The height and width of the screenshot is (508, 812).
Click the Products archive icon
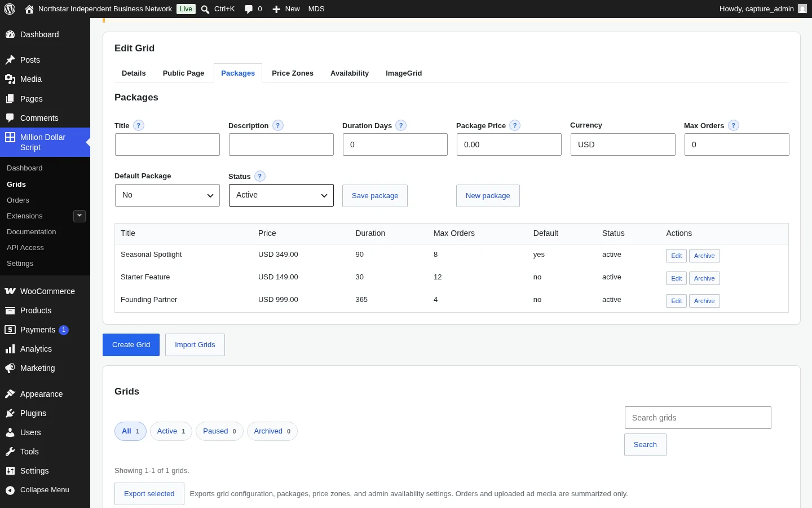tap(10, 310)
